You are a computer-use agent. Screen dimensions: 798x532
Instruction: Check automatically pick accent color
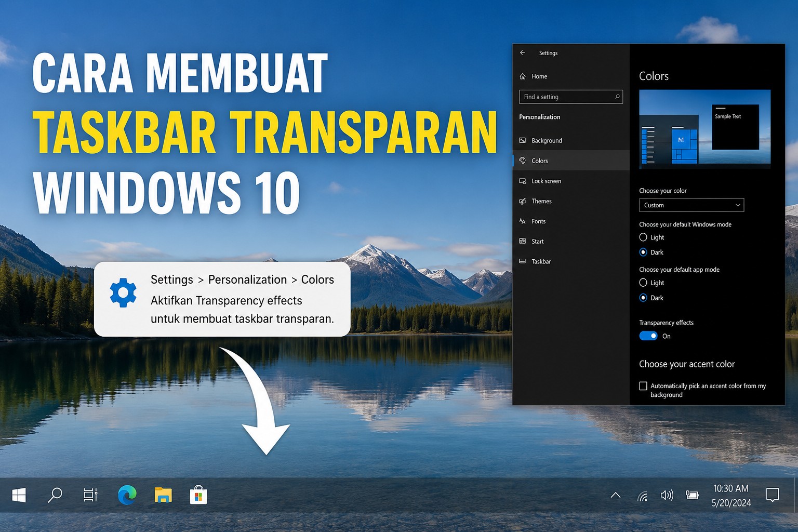click(643, 386)
